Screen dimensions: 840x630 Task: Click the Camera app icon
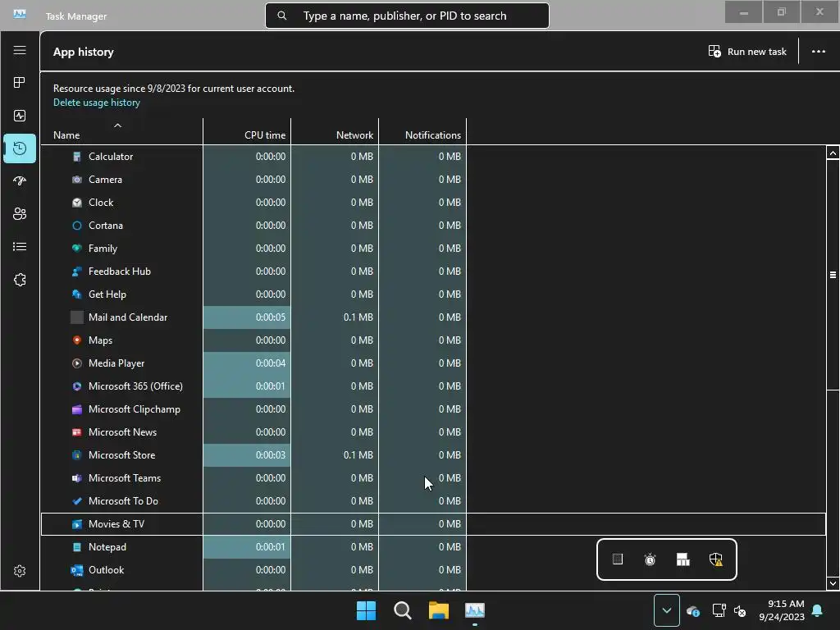pyautogui.click(x=77, y=180)
